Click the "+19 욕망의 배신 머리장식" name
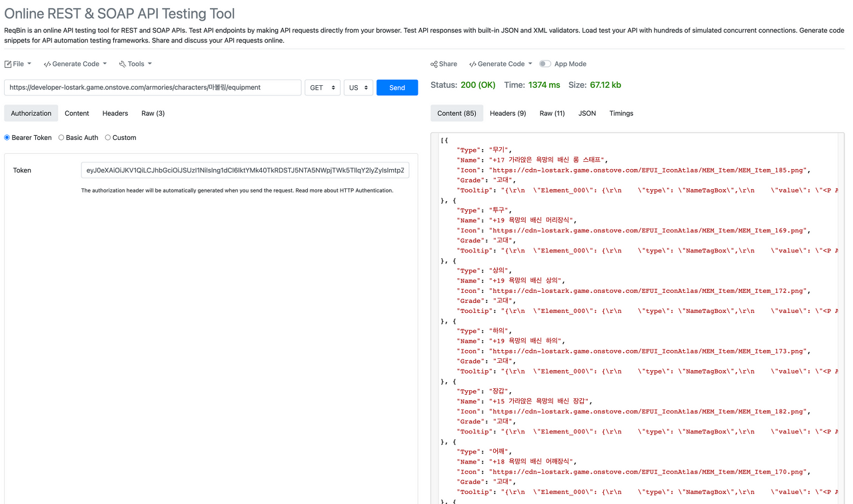 pos(532,220)
